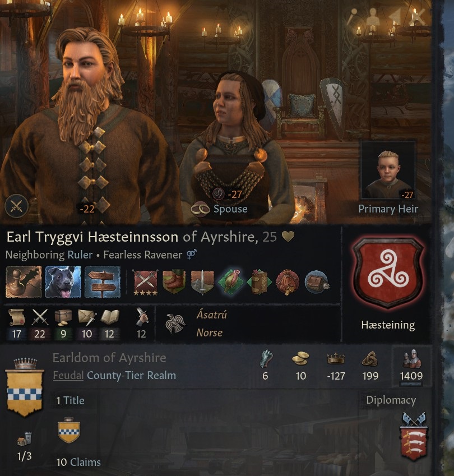Click the Ásatrú faith text
The image size is (454, 476).
(x=211, y=315)
